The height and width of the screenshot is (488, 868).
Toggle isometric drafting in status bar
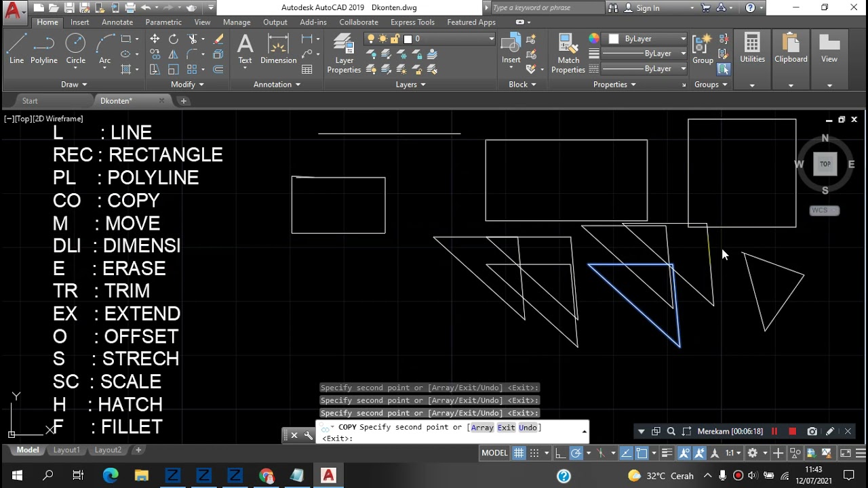[x=601, y=453]
